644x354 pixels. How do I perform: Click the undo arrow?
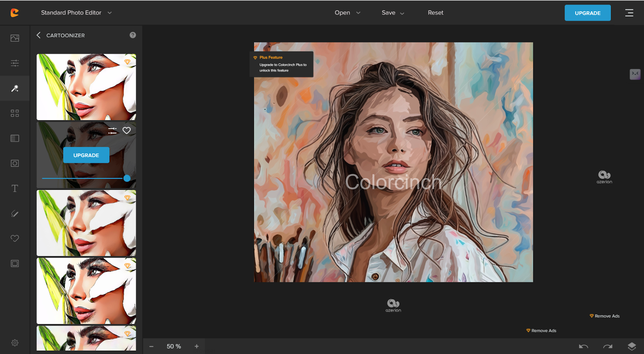pos(584,346)
